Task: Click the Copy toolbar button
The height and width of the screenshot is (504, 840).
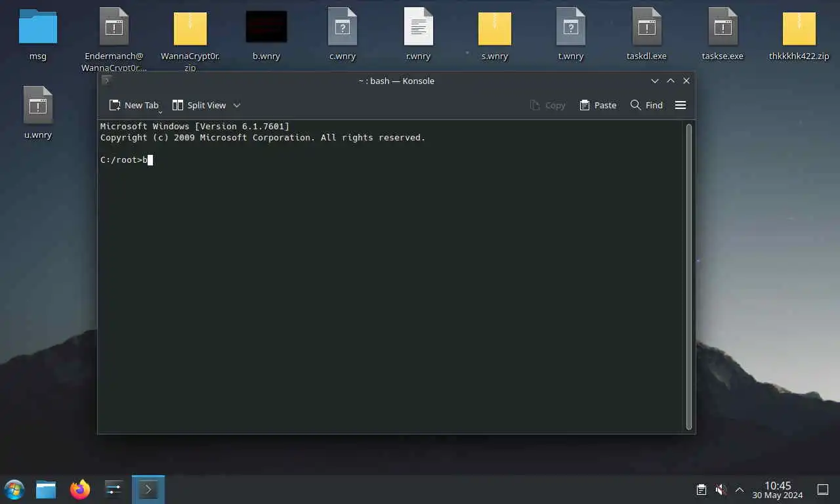Action: [547, 105]
